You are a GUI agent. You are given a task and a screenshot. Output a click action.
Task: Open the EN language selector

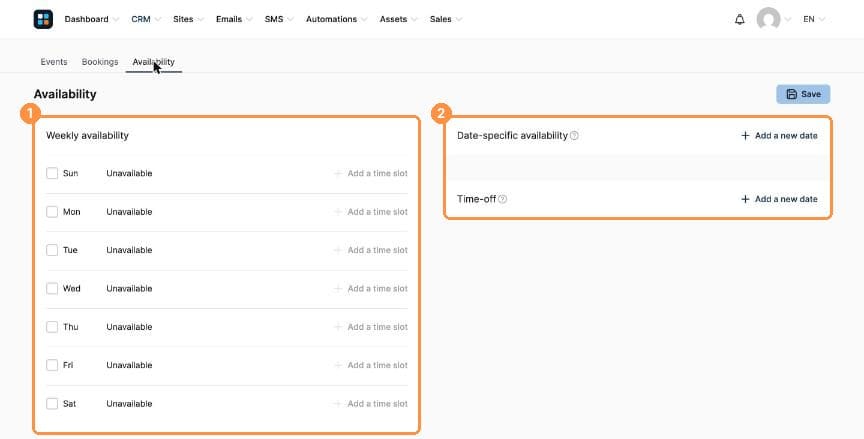click(813, 19)
